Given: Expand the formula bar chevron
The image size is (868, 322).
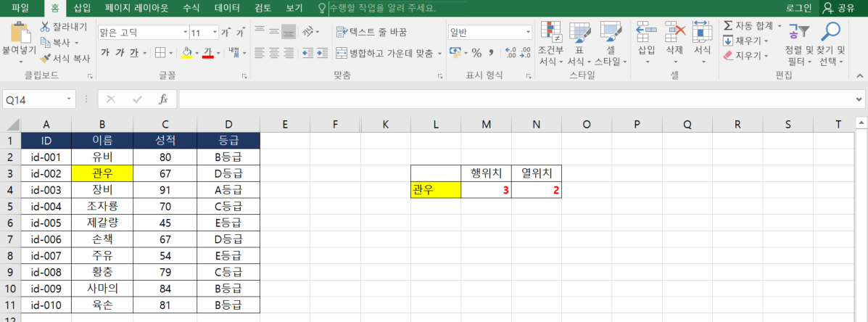Looking at the screenshot, I should click(x=858, y=99).
